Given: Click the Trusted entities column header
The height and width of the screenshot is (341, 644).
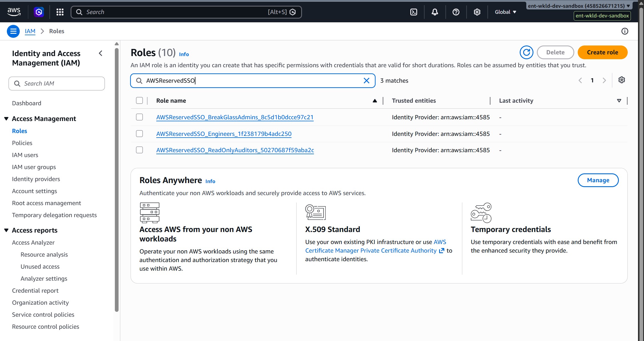Looking at the screenshot, I should coord(414,101).
